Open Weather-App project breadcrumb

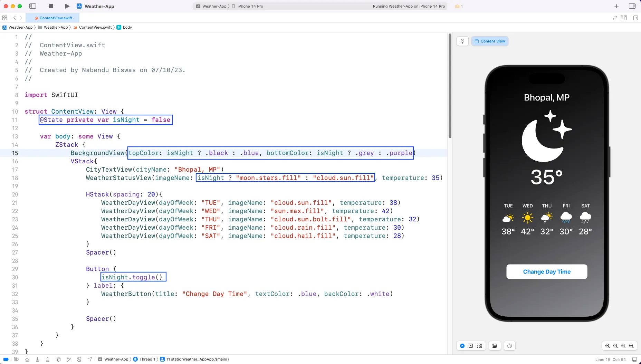(x=17, y=27)
